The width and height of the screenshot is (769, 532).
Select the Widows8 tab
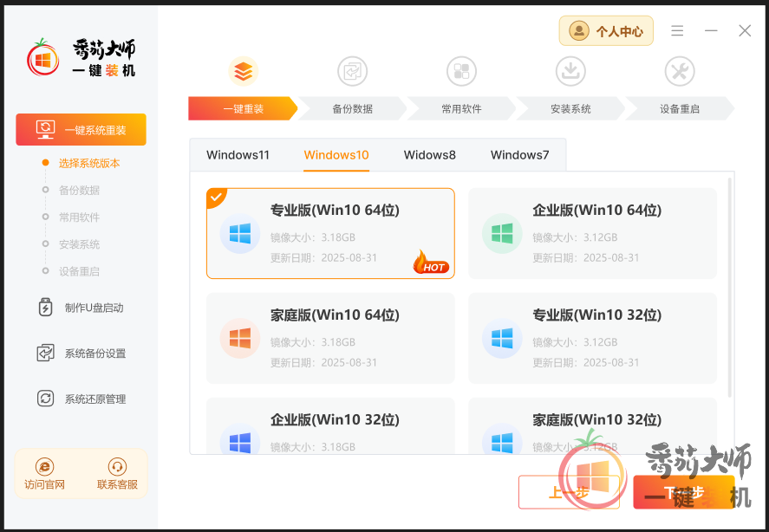click(429, 155)
